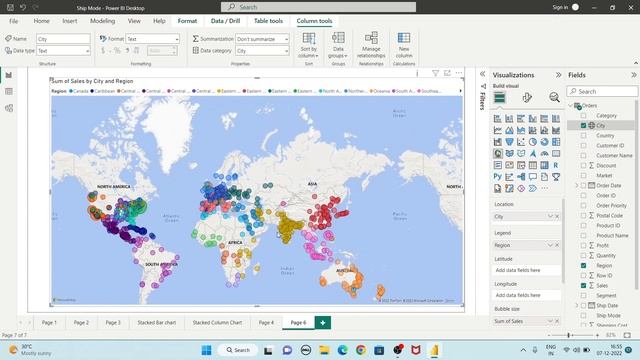This screenshot has width=640, height=360.
Task: Click the Fields pane search box
Action: click(602, 91)
